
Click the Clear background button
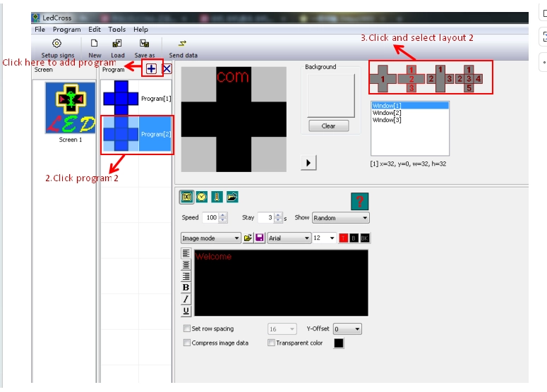328,125
